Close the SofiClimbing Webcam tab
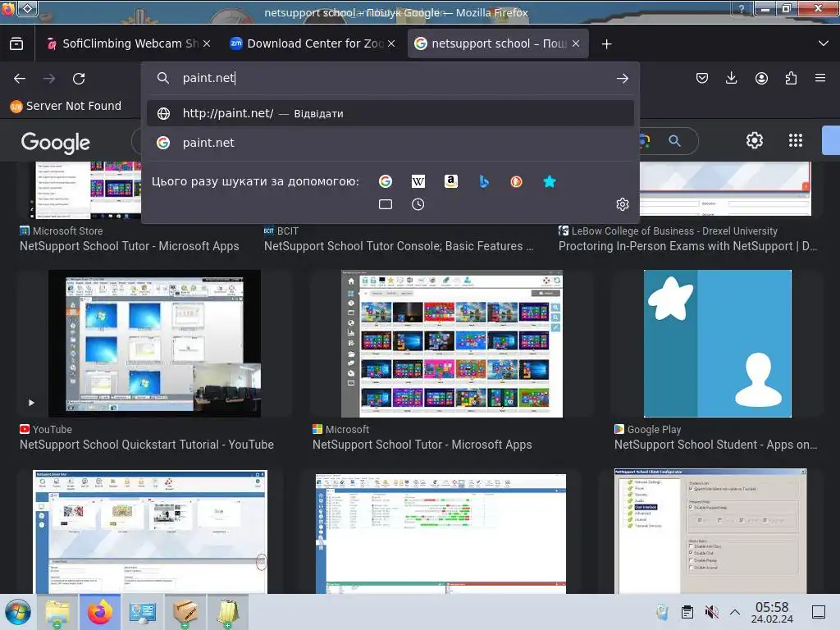Image resolution: width=840 pixels, height=630 pixels. point(207,43)
